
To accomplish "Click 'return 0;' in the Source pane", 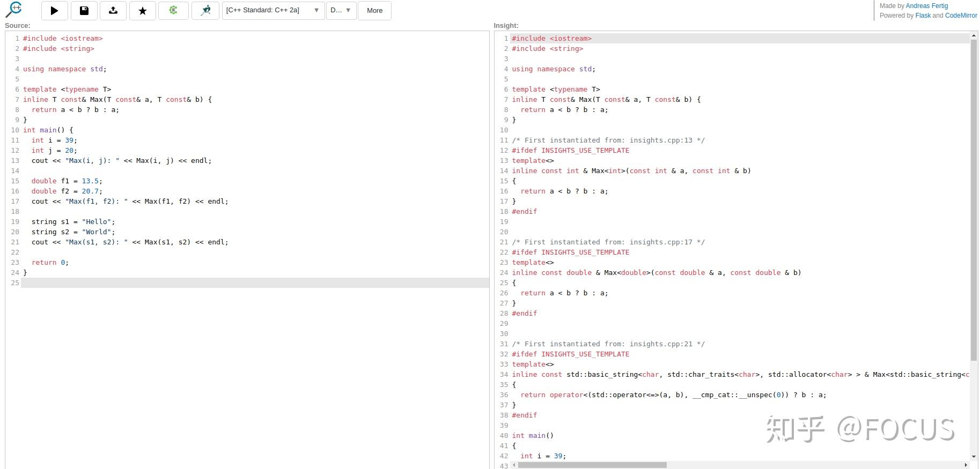I will [50, 263].
